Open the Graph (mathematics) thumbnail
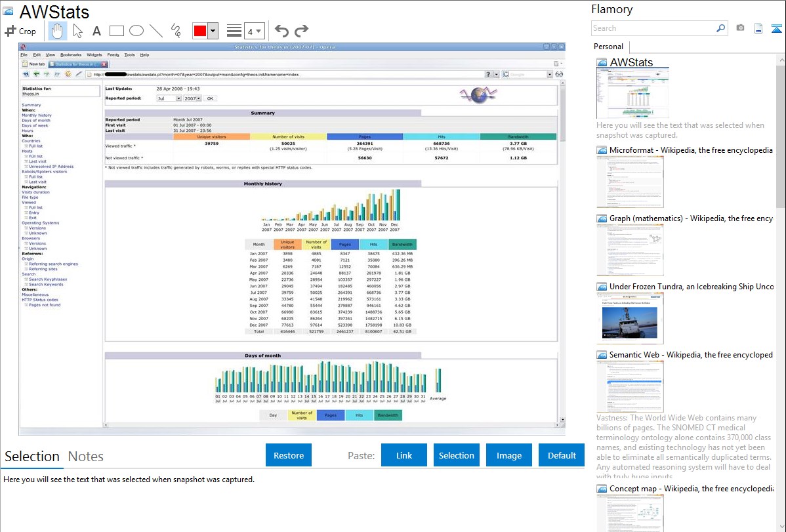This screenshot has height=532, width=786. pyautogui.click(x=630, y=250)
